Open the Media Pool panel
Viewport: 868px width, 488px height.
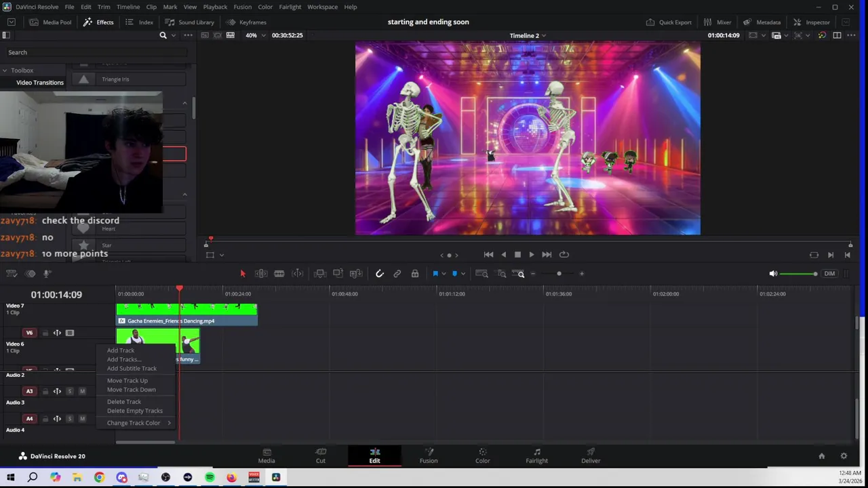50,22
